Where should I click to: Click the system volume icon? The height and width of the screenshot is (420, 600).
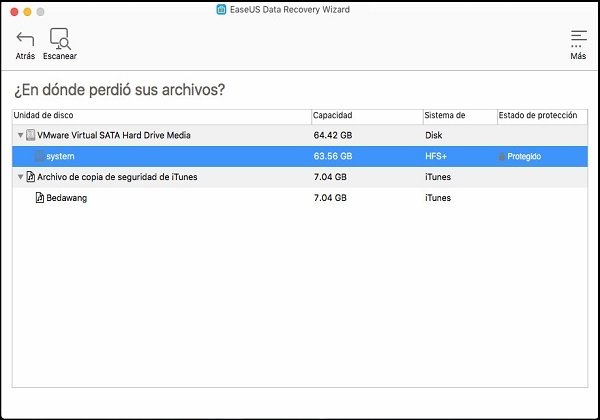[x=40, y=156]
